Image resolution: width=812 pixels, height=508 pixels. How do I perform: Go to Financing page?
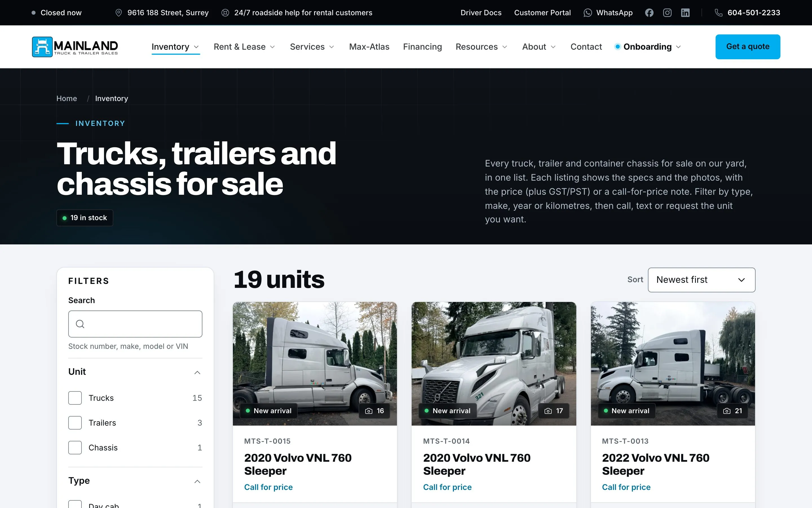[422, 47]
